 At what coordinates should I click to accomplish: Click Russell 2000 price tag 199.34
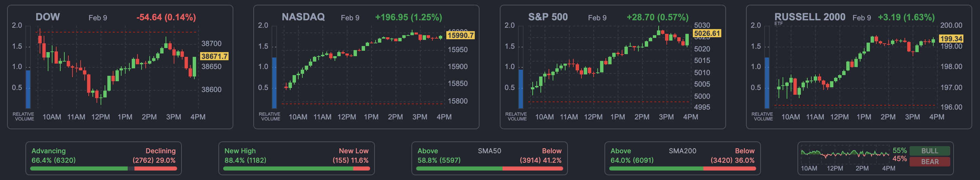[x=951, y=39]
